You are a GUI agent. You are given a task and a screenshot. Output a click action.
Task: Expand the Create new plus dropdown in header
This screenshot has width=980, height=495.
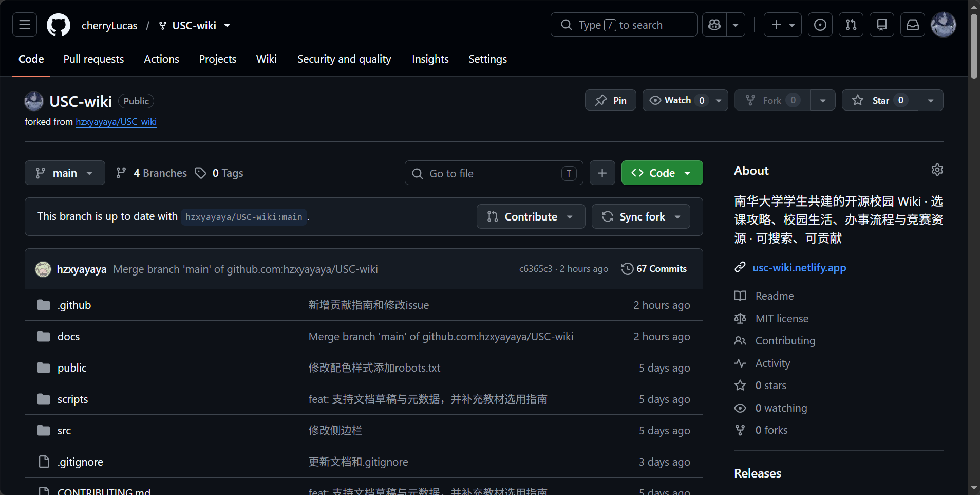pos(783,25)
